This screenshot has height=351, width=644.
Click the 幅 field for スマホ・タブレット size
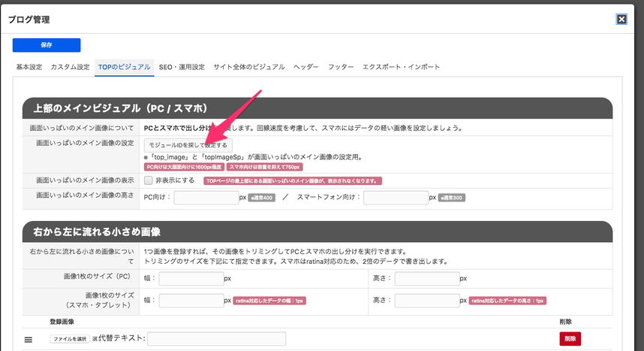pyautogui.click(x=191, y=300)
